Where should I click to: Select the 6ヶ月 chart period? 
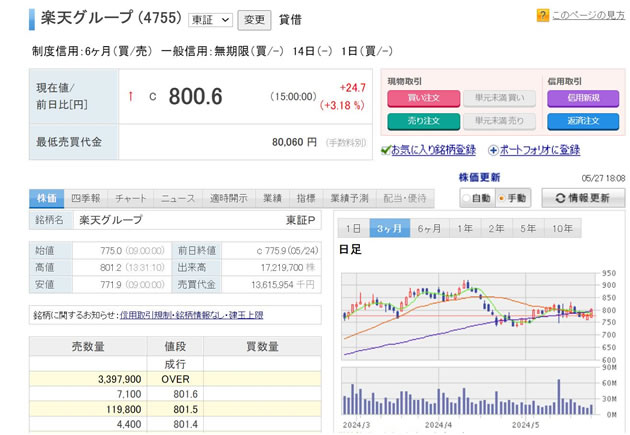click(x=428, y=227)
